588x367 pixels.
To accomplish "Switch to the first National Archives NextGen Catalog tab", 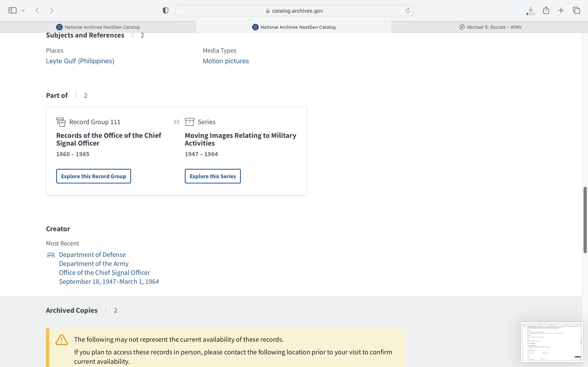I will [x=98, y=27].
